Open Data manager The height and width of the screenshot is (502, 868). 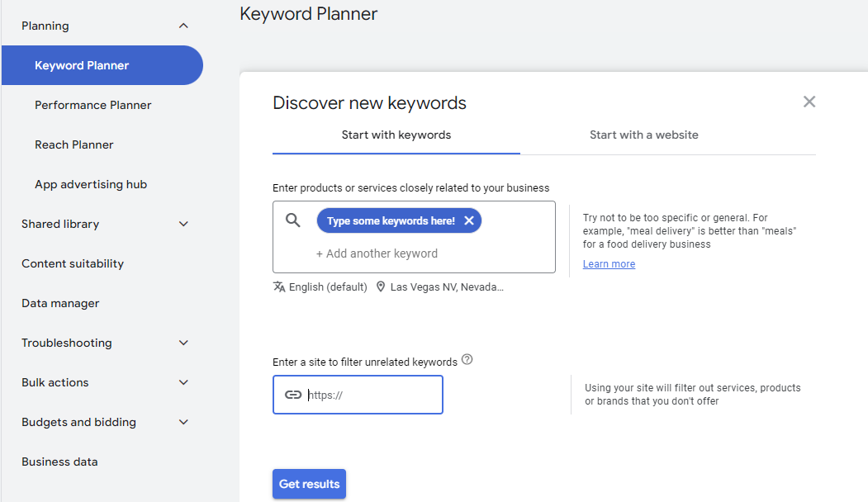click(x=60, y=303)
